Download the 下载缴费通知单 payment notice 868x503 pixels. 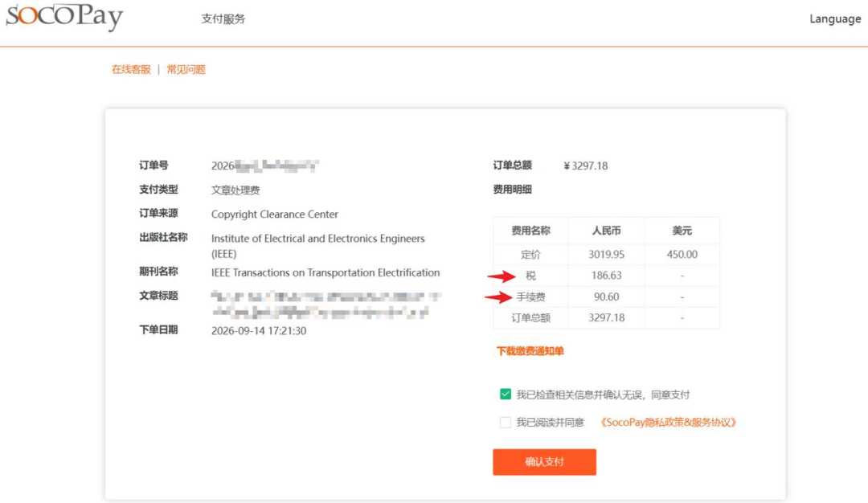pyautogui.click(x=530, y=351)
